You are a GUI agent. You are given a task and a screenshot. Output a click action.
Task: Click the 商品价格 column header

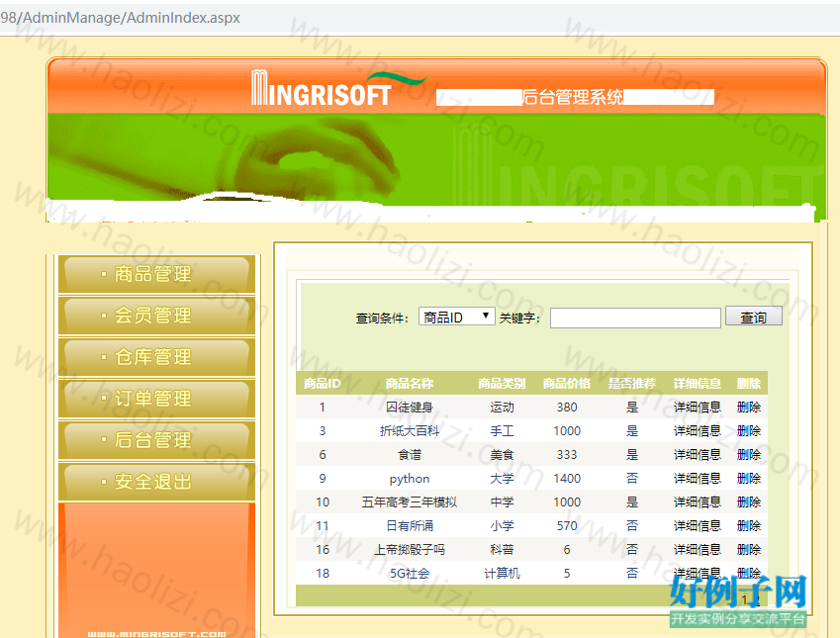pos(566,384)
